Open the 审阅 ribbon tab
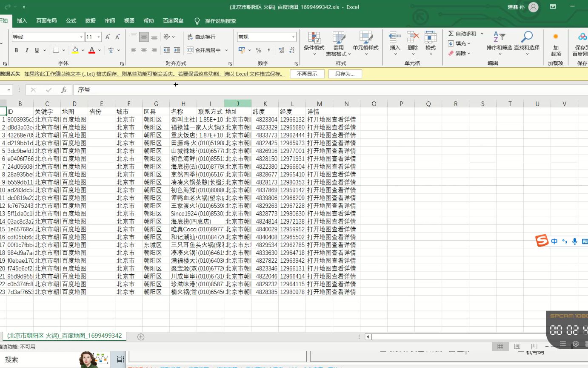 (110, 20)
